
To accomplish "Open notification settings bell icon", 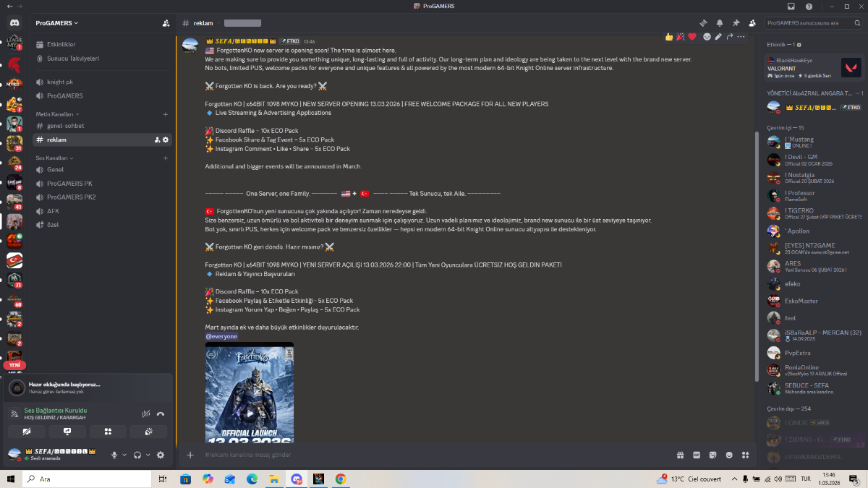I will click(719, 23).
